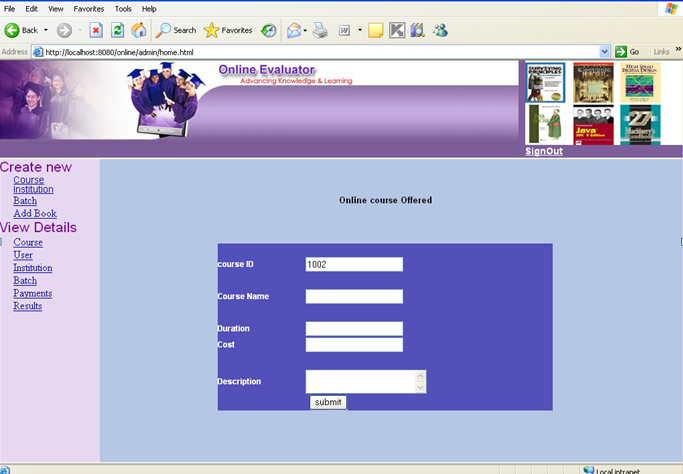Image resolution: width=683 pixels, height=474 pixels.
Task: Open the Favorites star button
Action: (228, 30)
